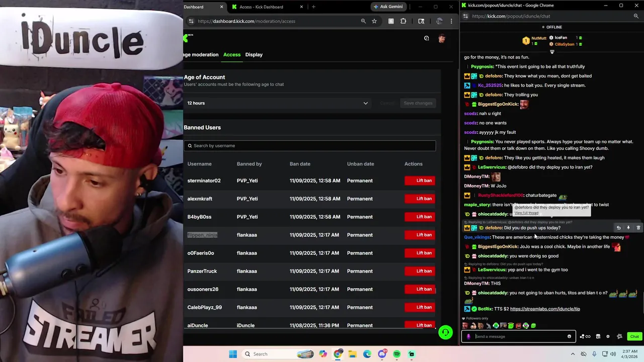Lift ban for ousooners26
This screenshot has height=362, width=644.
[x=420, y=289]
